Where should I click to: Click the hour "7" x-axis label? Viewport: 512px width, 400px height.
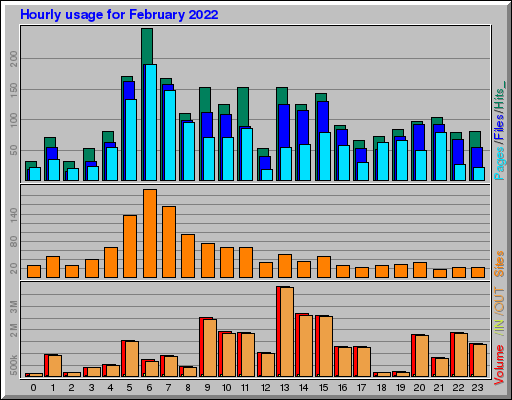tap(168, 387)
